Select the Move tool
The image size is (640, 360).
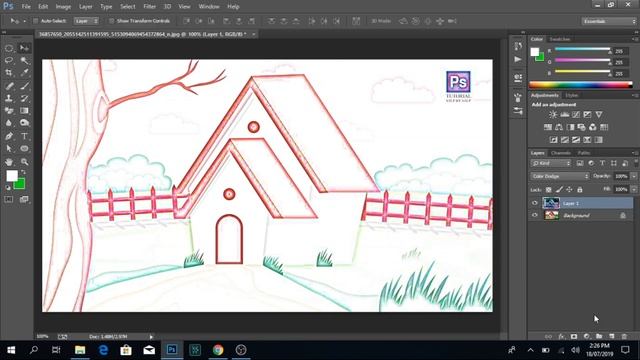[24, 48]
